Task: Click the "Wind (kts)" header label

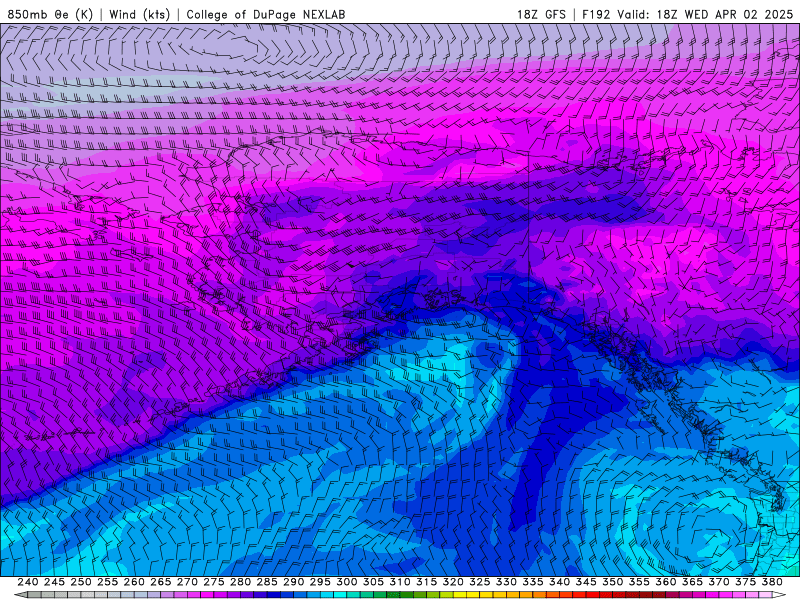Action: click(x=139, y=14)
